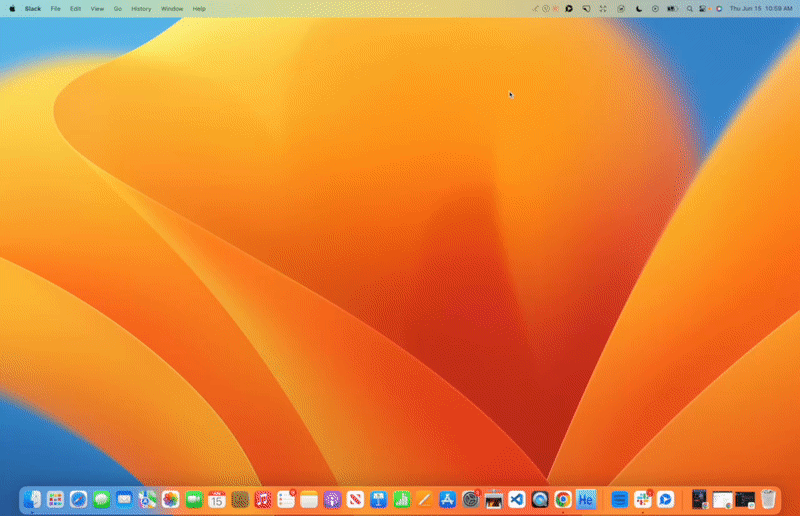This screenshot has width=800, height=516.
Task: Open the History menu
Action: [141, 9]
